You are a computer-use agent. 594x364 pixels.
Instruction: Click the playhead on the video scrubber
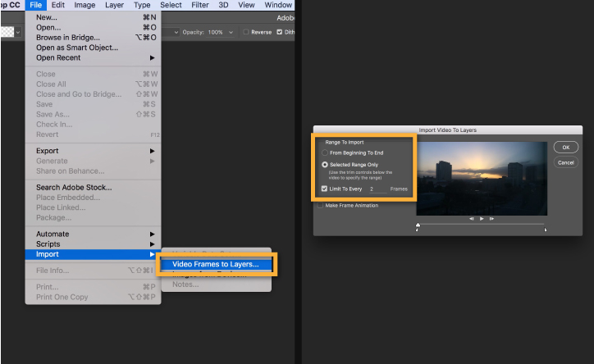coord(418,224)
